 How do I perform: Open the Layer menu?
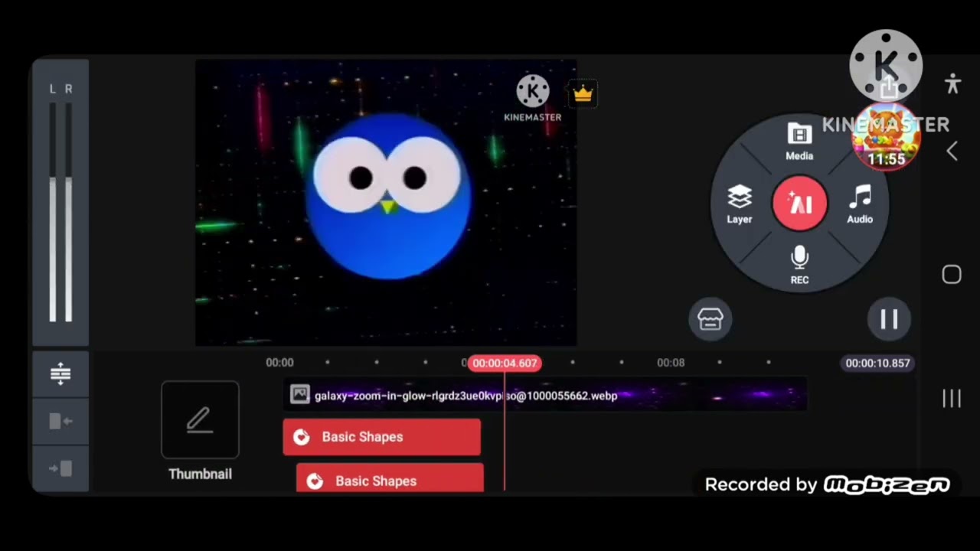coord(740,204)
